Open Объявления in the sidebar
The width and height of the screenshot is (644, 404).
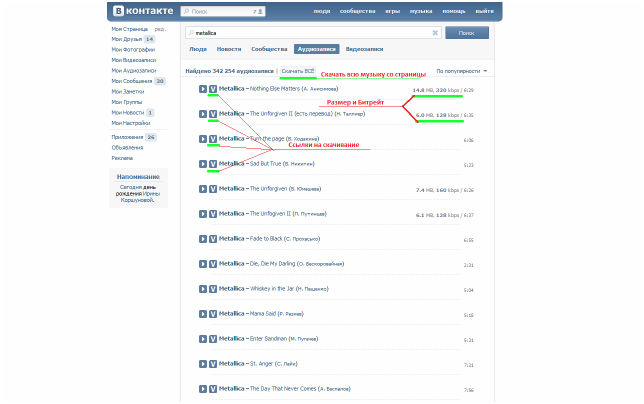coord(127,148)
